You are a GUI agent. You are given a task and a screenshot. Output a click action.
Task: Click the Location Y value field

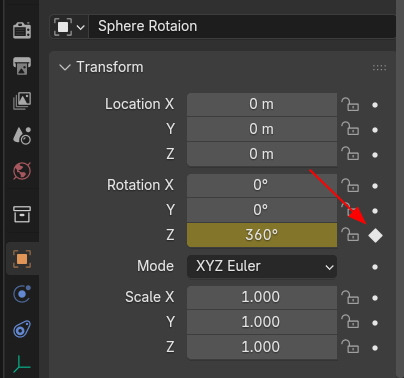click(x=262, y=129)
